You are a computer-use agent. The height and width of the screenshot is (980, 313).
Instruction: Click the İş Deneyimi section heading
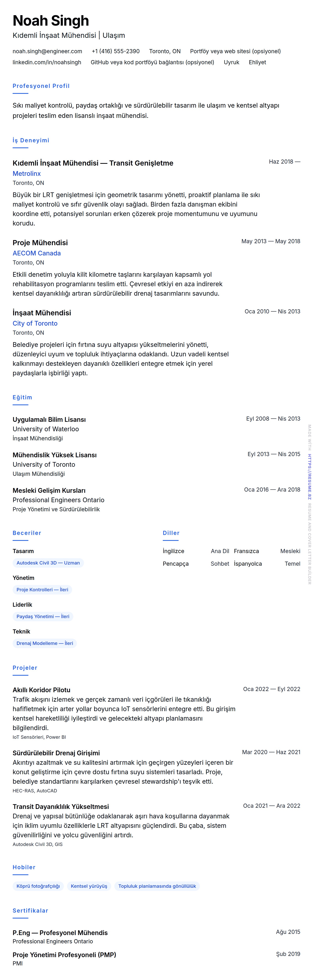(31, 140)
